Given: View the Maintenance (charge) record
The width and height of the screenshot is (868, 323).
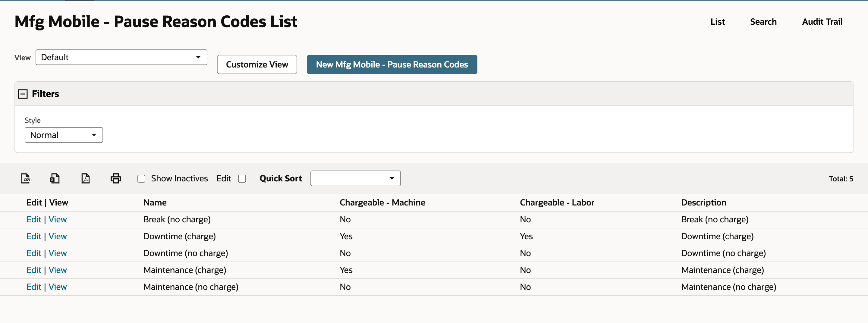Looking at the screenshot, I should pyautogui.click(x=58, y=270).
